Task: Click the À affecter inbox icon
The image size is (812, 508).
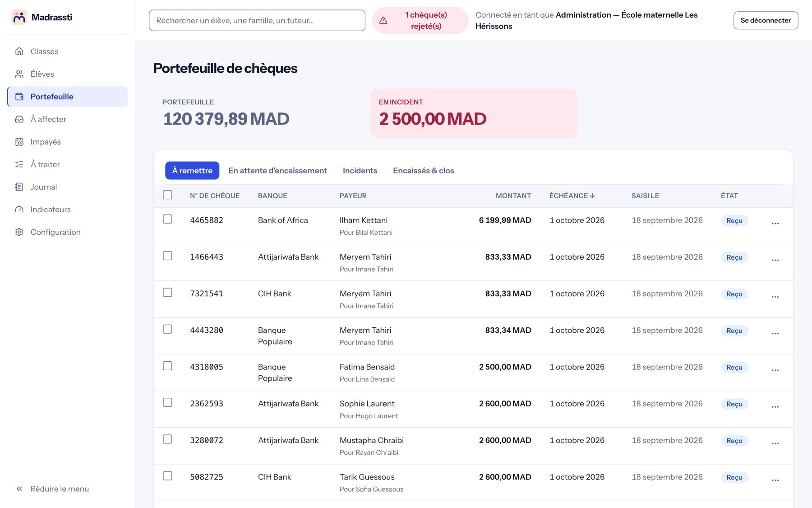Action: (19, 119)
